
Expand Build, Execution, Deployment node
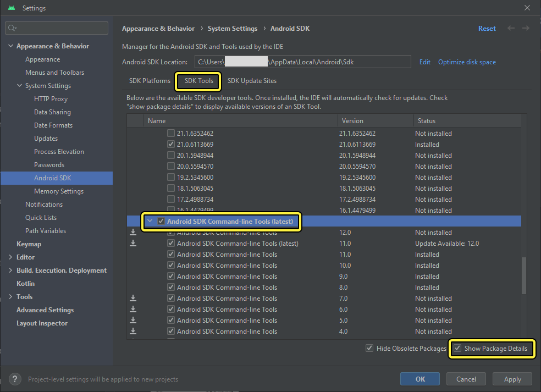(x=10, y=270)
